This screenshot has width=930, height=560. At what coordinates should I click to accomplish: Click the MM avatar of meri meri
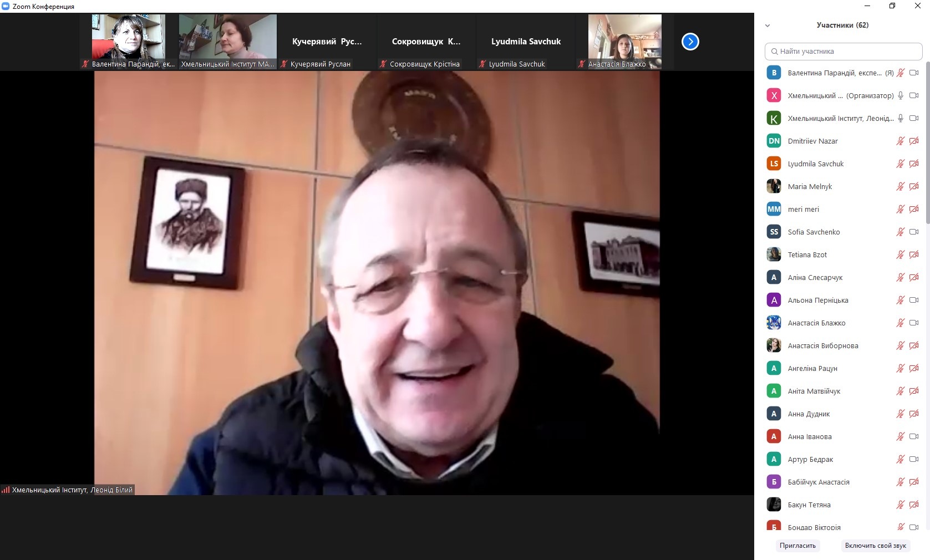click(x=774, y=209)
